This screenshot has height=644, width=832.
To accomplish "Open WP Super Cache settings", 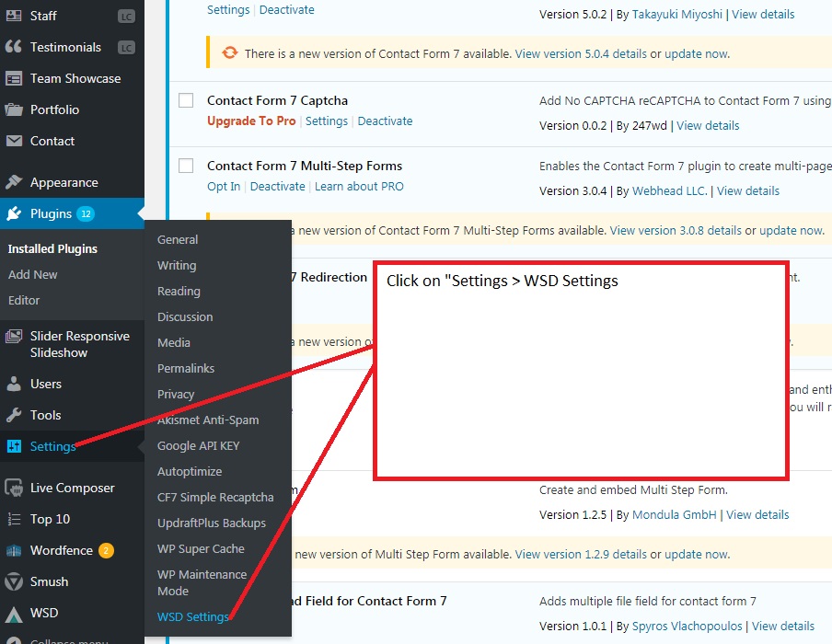I will 201,549.
